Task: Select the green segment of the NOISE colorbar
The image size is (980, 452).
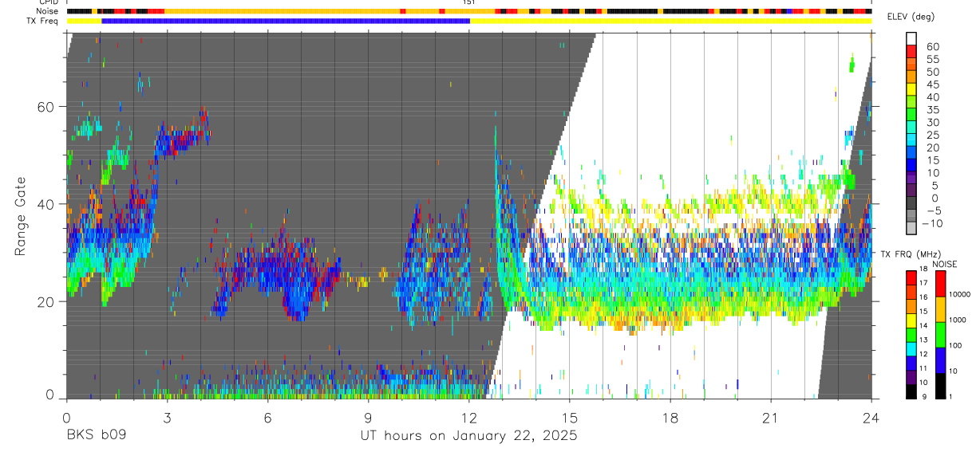Action: pos(940,335)
